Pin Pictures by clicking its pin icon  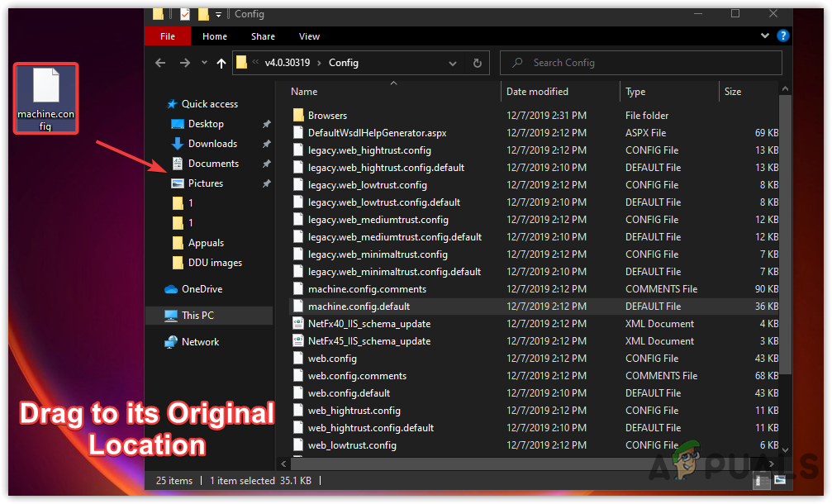(x=266, y=183)
